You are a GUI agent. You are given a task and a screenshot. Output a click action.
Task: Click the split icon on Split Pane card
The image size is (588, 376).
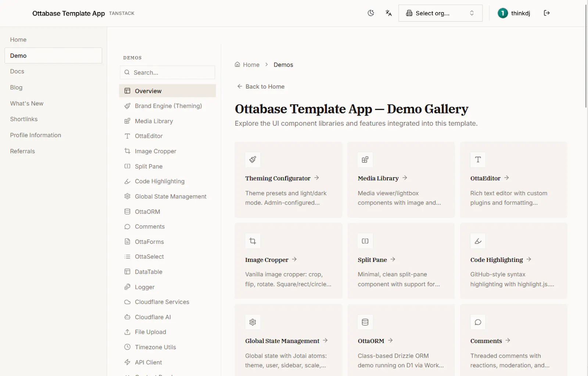(365, 241)
